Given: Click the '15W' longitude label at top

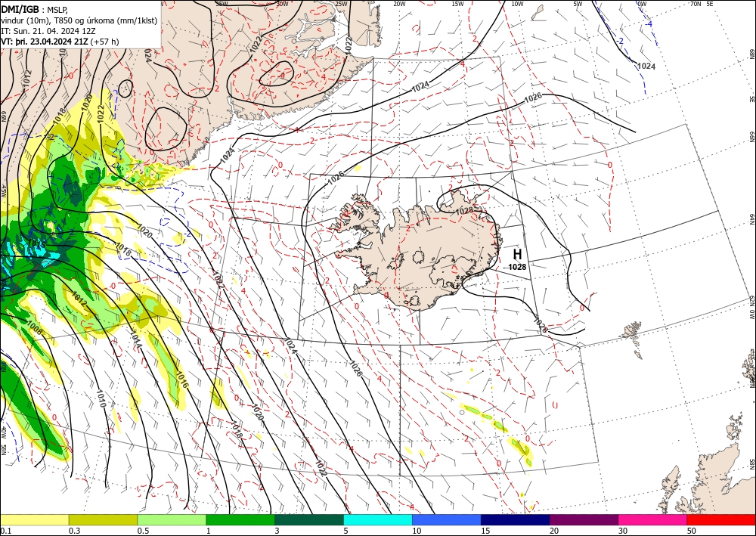Looking at the screenshot, I should click(457, 4).
